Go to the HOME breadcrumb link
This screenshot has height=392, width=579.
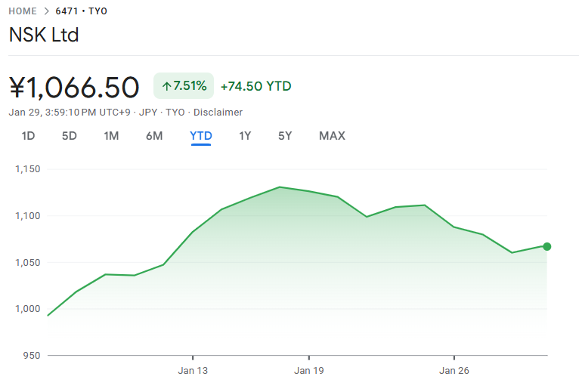[23, 11]
